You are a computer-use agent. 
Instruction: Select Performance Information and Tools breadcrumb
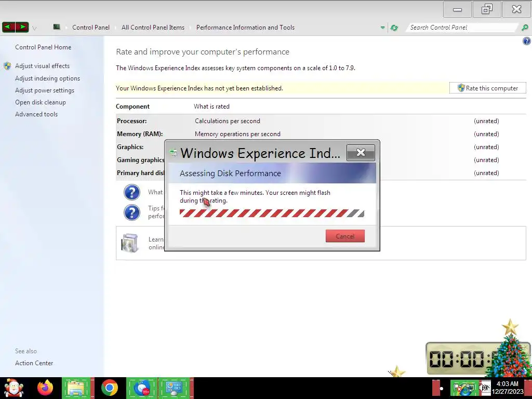245,28
